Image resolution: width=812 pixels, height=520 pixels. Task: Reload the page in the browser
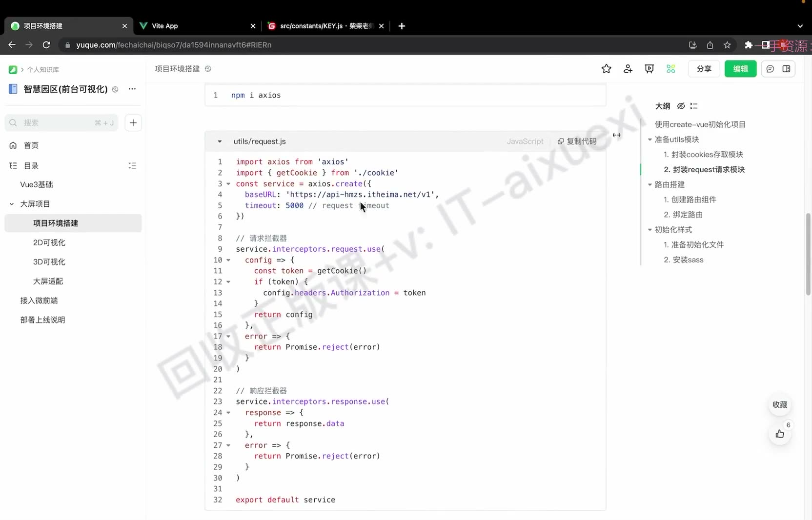pos(46,45)
